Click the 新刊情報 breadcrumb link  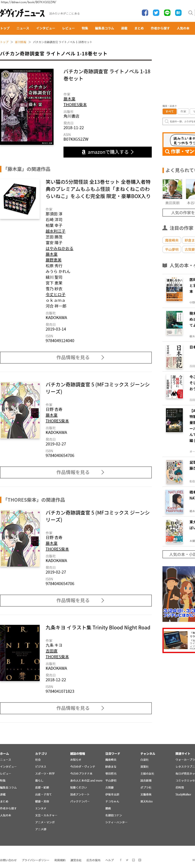tap(20, 42)
